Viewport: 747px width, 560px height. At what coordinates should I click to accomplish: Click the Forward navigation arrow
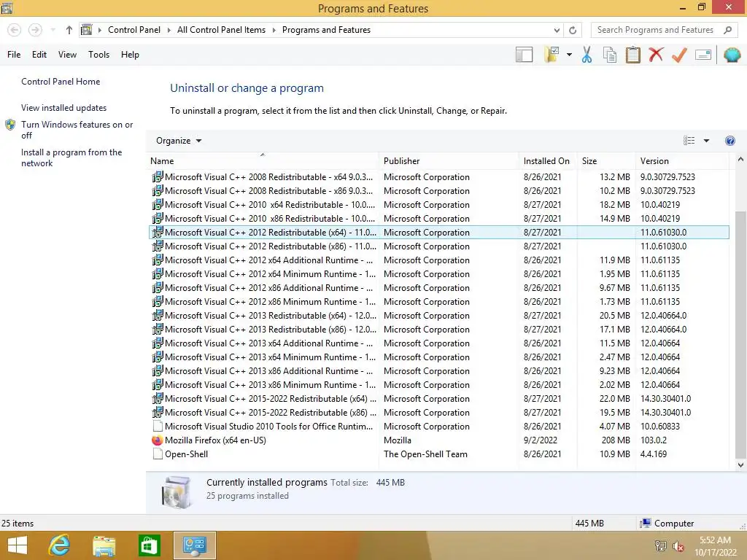click(x=35, y=30)
